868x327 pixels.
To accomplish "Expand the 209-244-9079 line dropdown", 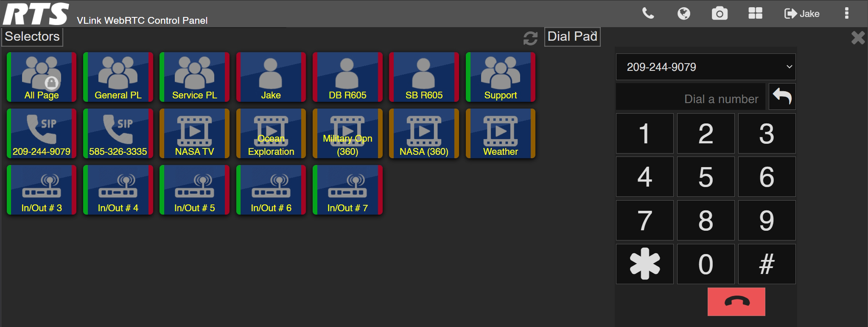I will click(x=705, y=67).
